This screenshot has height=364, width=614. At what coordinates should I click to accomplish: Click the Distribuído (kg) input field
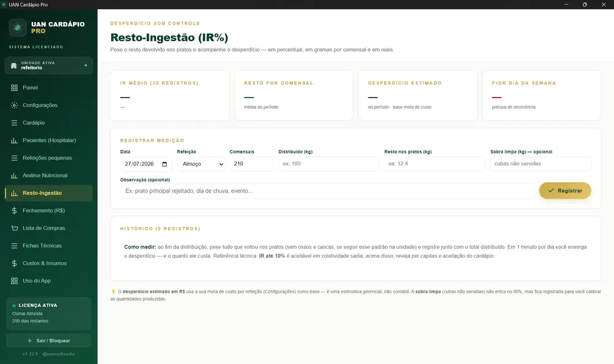click(x=329, y=164)
